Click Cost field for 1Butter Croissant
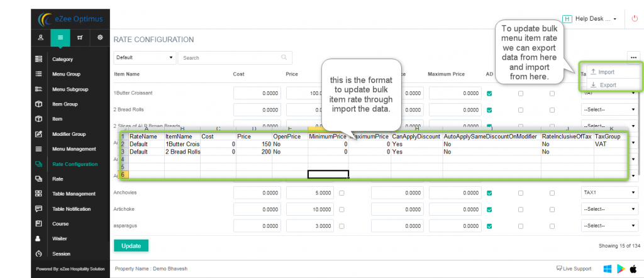This screenshot has height=278, width=644. point(258,93)
